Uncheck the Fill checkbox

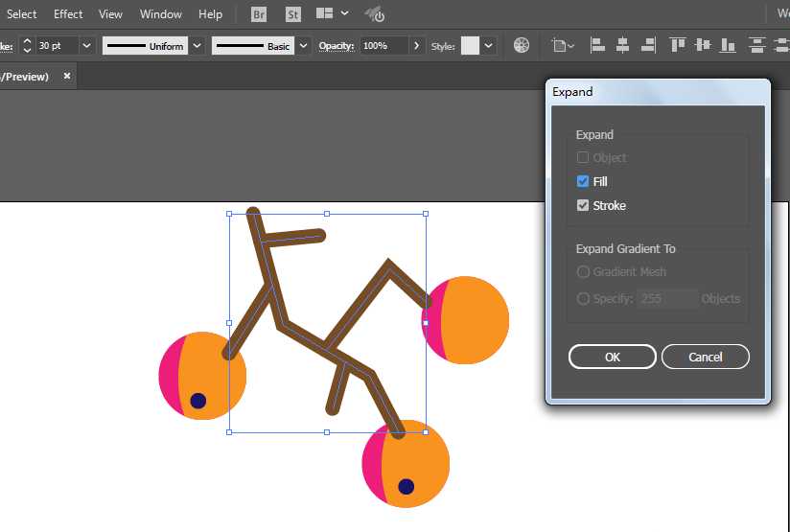tap(583, 181)
